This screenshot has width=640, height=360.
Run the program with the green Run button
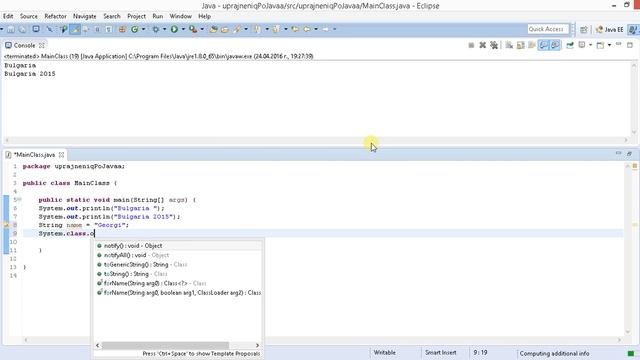click(x=174, y=29)
